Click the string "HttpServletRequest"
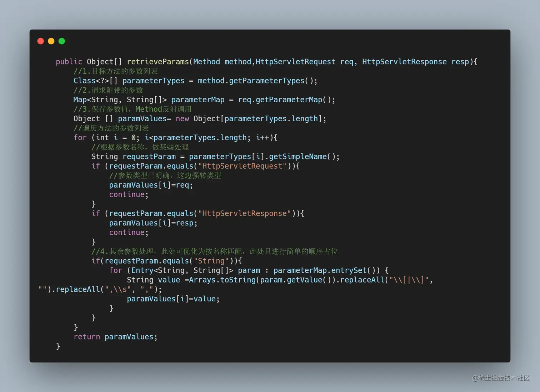 click(x=242, y=166)
